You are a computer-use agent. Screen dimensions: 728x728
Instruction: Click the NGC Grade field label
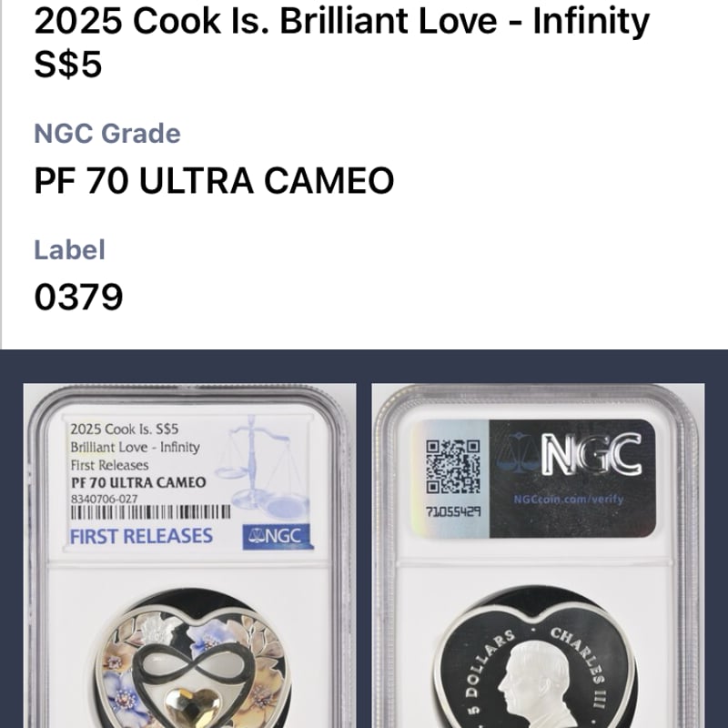click(107, 133)
